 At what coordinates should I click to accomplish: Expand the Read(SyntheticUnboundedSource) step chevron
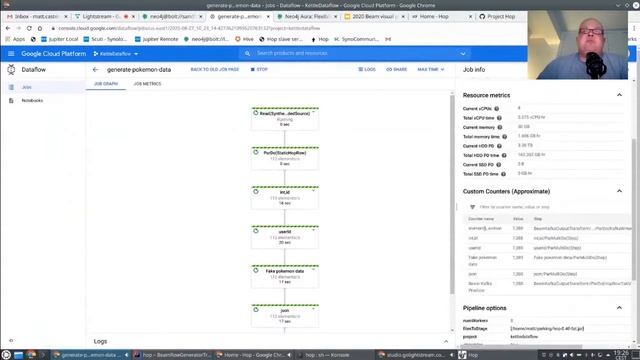[x=313, y=112]
